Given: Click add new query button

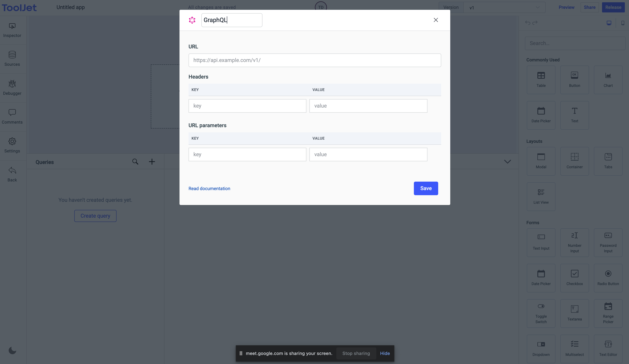Looking at the screenshot, I should coord(152,162).
